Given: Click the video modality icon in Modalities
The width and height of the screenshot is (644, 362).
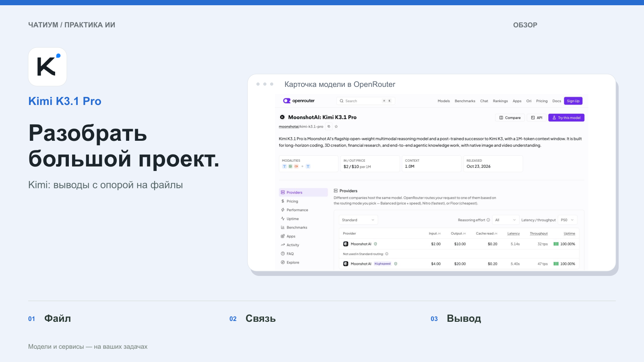Looking at the screenshot, I should coord(296,167).
